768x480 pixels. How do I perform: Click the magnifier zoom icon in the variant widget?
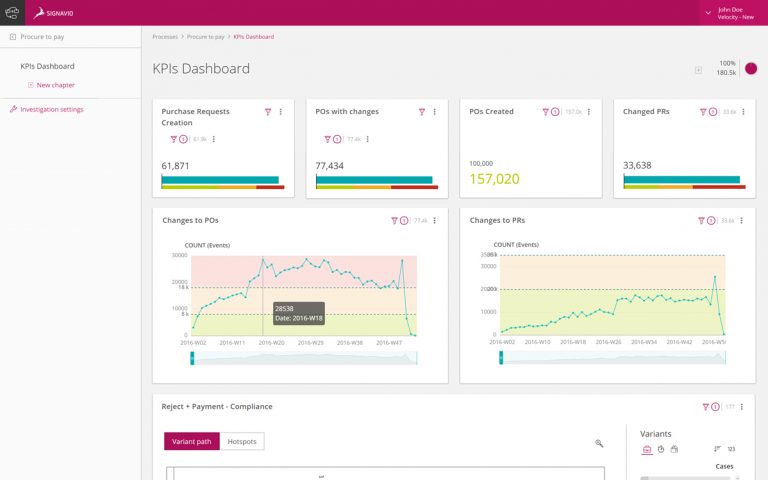coord(599,444)
